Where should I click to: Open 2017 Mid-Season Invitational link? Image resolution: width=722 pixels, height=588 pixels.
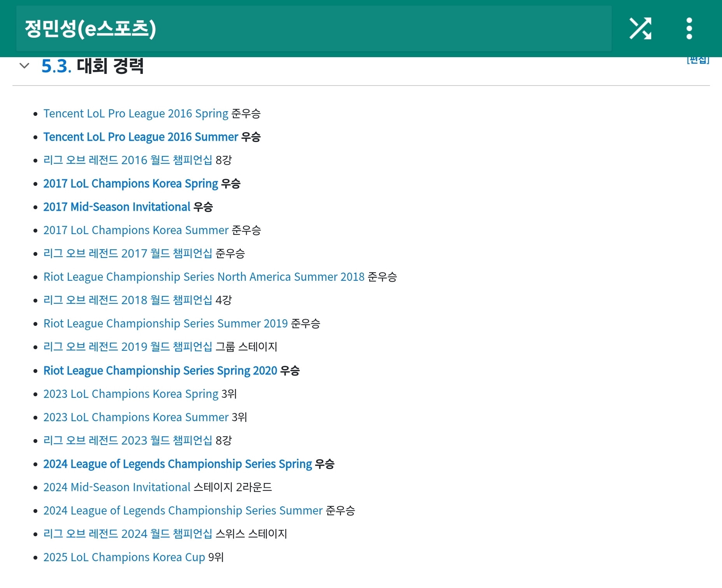coord(117,207)
